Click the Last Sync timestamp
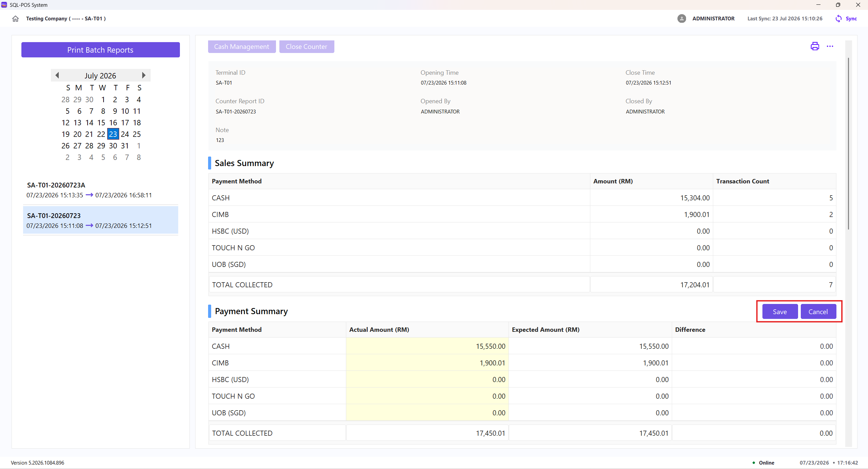 (785, 19)
